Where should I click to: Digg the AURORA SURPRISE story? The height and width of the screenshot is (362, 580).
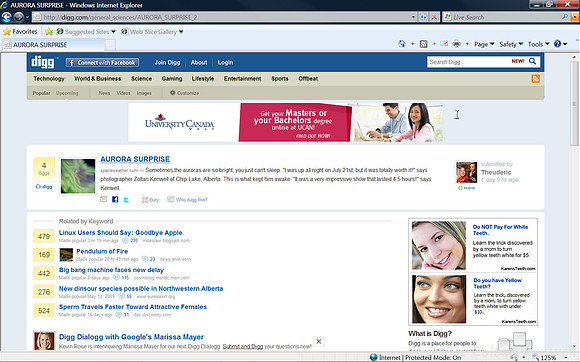(44, 187)
